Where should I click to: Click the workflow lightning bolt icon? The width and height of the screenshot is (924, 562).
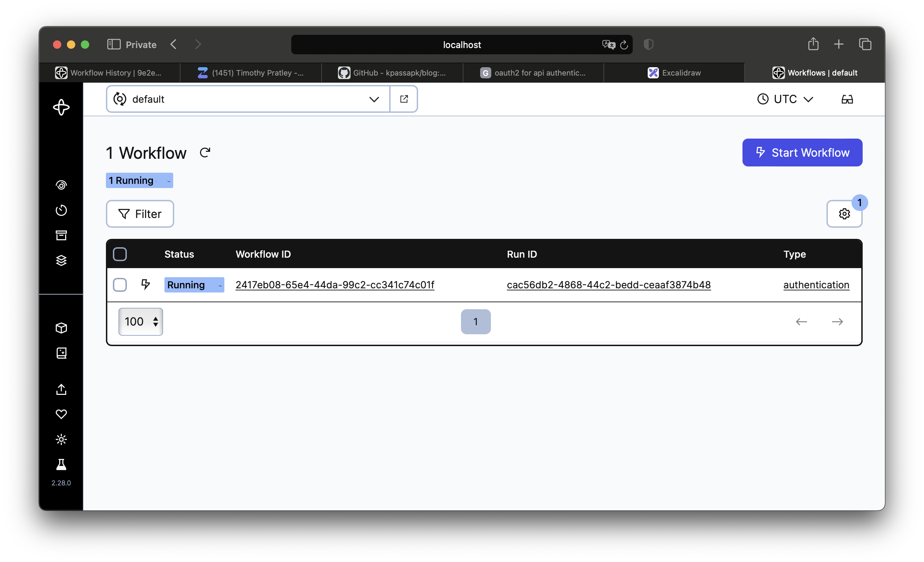(x=145, y=284)
